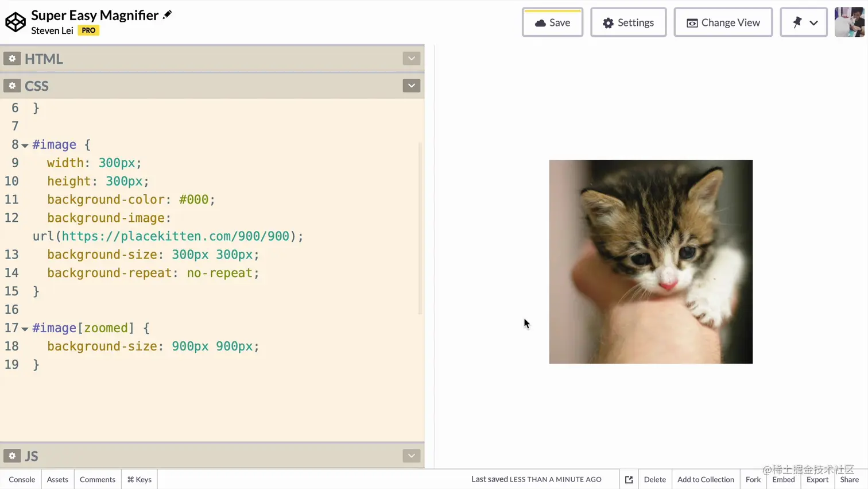Click the Last saved status text
Screen dimensions: 868x489
click(x=536, y=479)
